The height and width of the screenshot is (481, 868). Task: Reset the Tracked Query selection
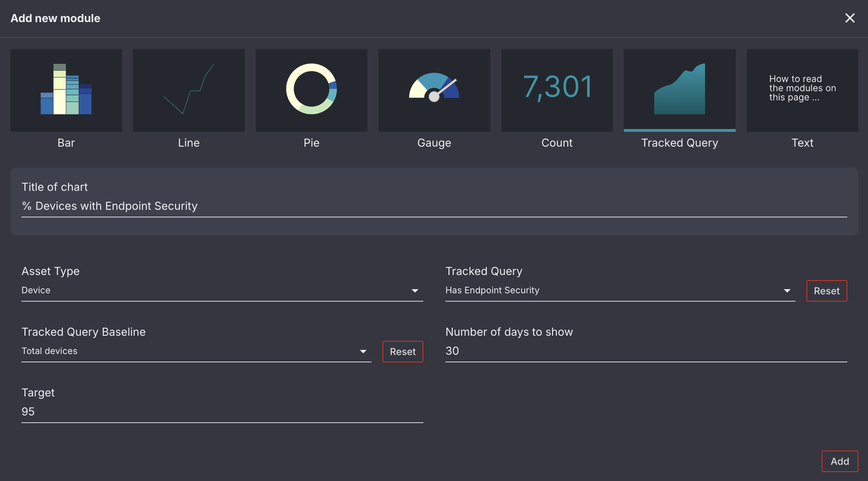(827, 291)
